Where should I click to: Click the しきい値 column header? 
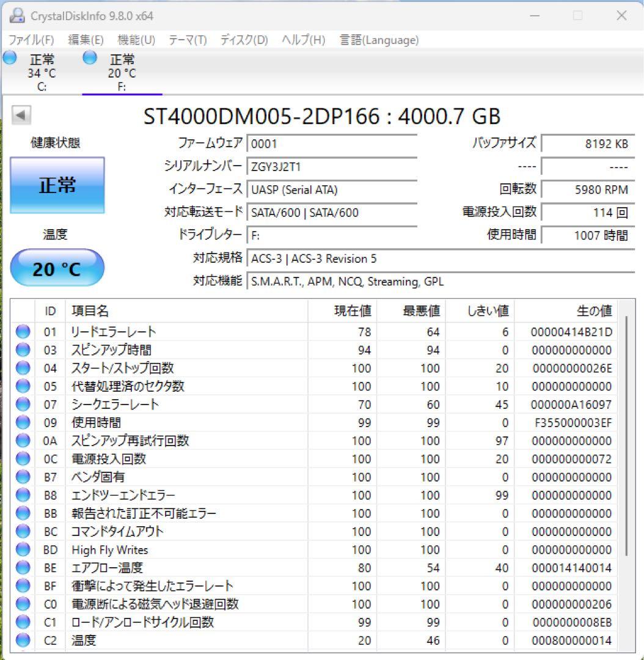click(480, 311)
